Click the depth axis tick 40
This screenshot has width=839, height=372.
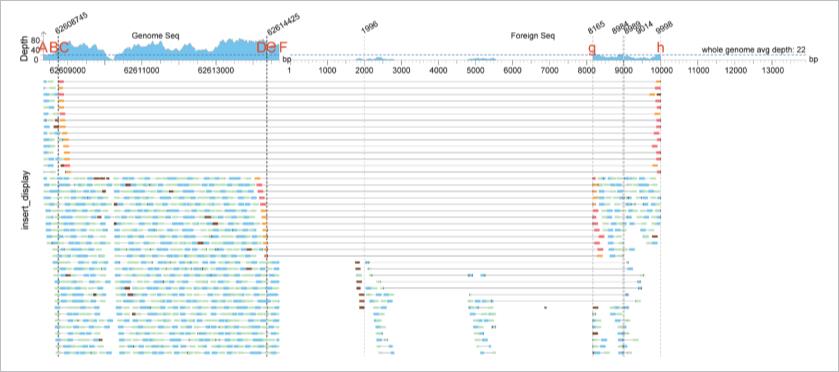click(x=34, y=50)
